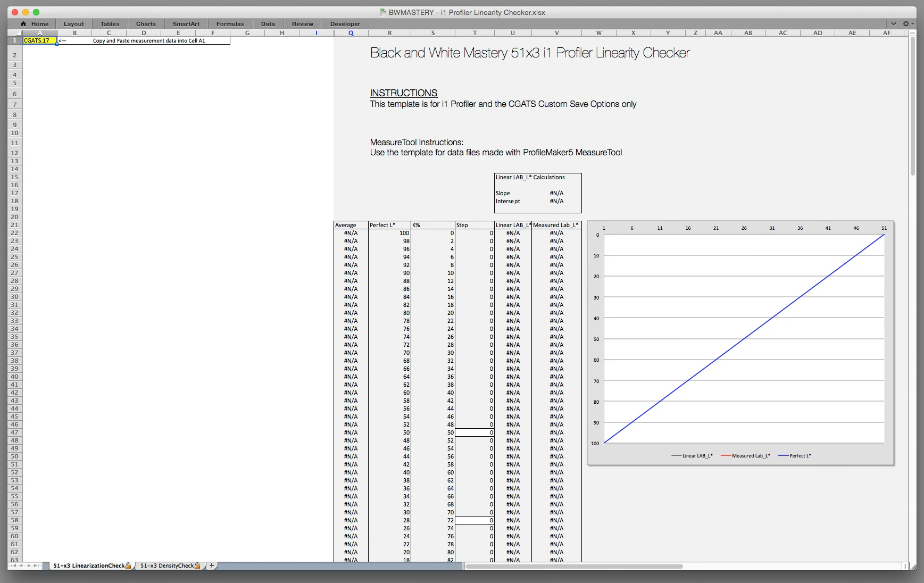This screenshot has height=583, width=924.
Task: Click the 'Step' table header cell
Action: 475,225
